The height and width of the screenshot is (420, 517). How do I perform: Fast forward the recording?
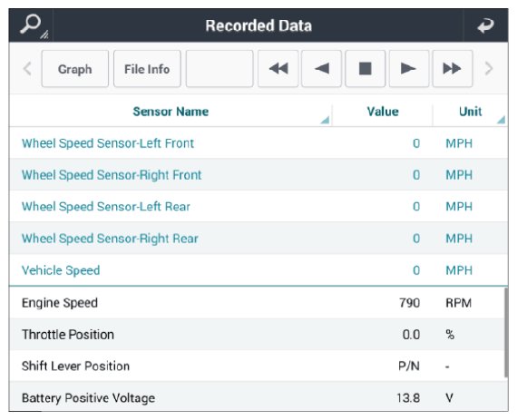point(453,69)
